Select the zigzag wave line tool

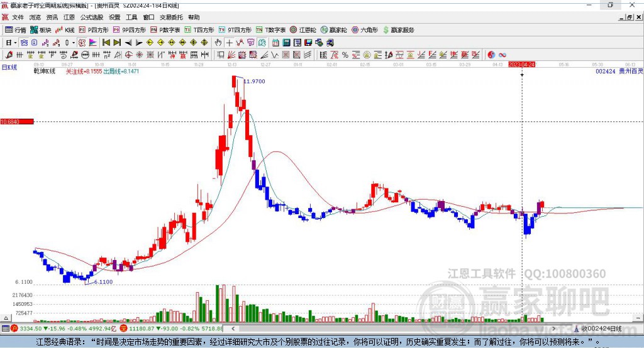tap(275, 55)
